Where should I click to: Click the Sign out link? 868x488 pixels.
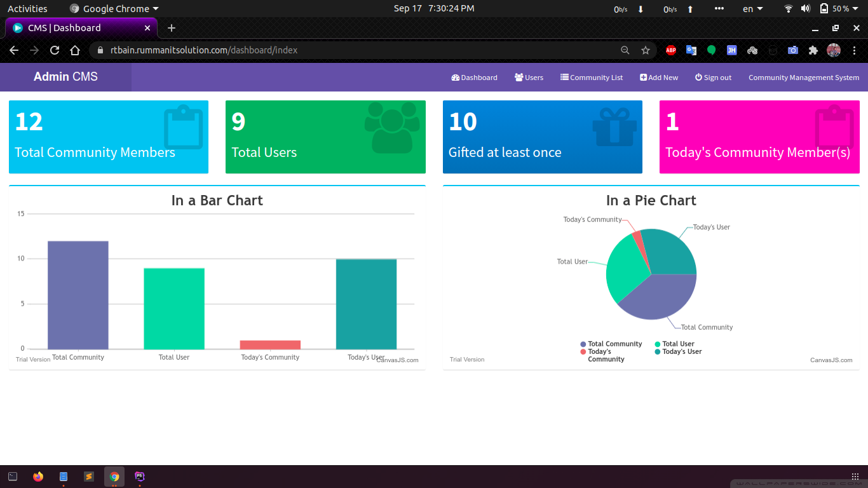(713, 78)
